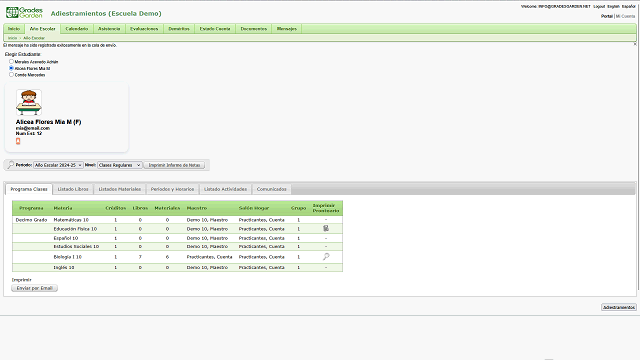Click the Créditos column header

point(116,208)
